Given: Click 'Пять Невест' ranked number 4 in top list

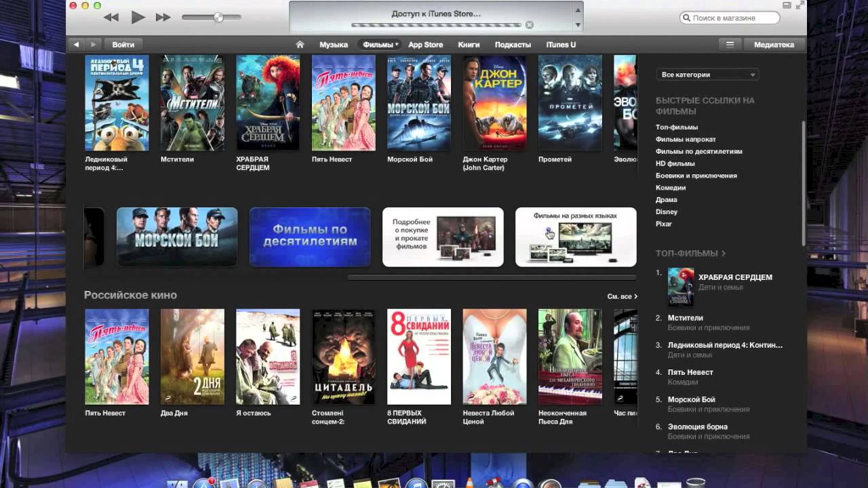Looking at the screenshot, I should tap(690, 372).
